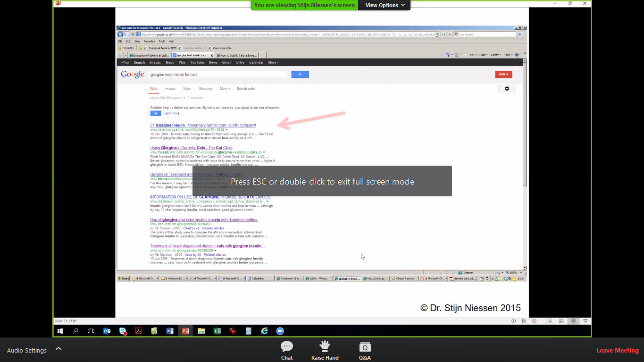Switch to Evaluation of detemir tab
Image resolution: width=644 pixels, height=362 pixels.
(x=150, y=55)
